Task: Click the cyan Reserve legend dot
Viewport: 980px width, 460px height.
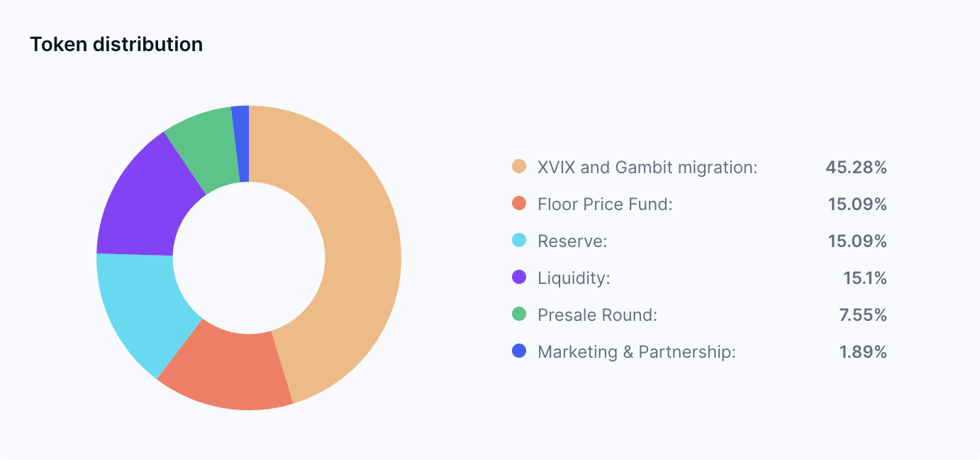Action: click(519, 241)
